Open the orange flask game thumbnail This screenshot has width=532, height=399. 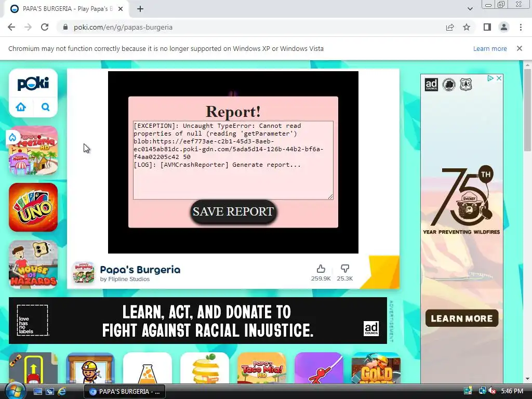[x=148, y=368]
